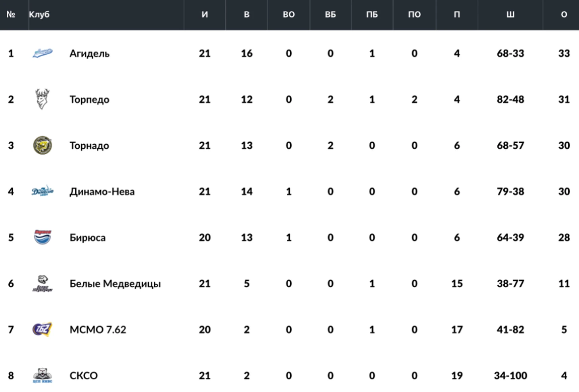Viewport: 579px width, 392px height.
Task: Click the ВО column header
Action: 289,15
